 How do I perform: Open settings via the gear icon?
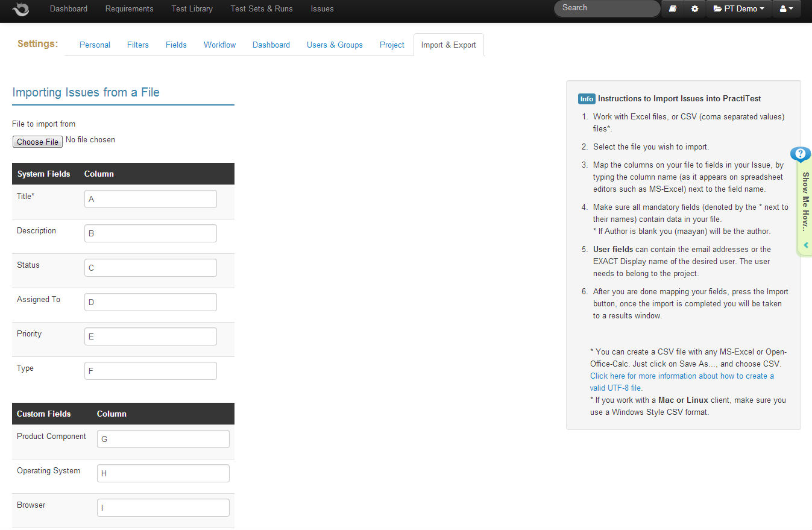point(694,9)
